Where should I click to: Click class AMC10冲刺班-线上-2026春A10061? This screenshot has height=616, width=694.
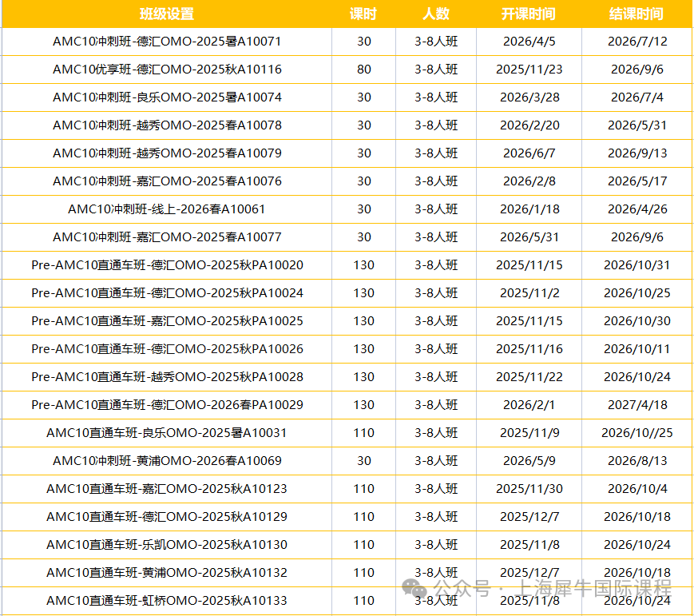[x=166, y=209]
